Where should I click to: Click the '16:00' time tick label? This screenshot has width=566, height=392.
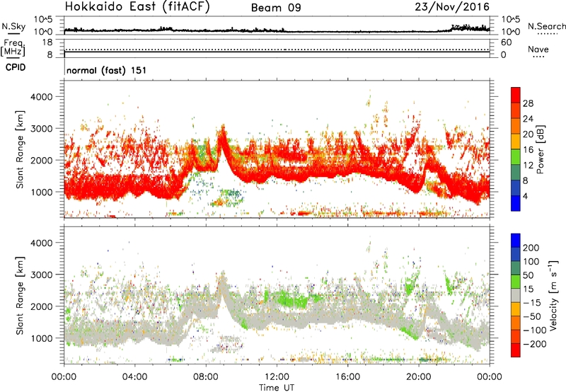click(347, 377)
